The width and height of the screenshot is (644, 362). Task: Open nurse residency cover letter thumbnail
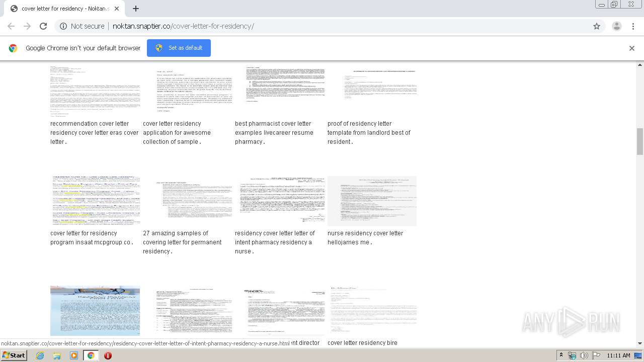(x=372, y=201)
